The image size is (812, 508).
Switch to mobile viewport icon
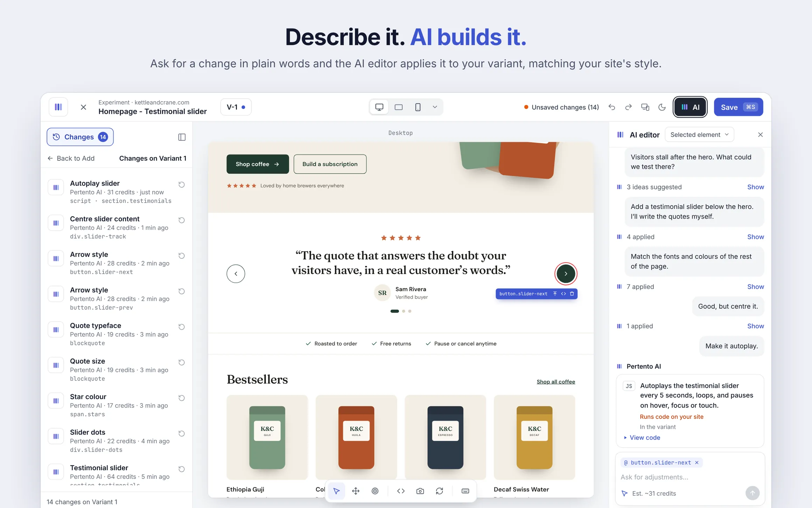[x=418, y=107]
